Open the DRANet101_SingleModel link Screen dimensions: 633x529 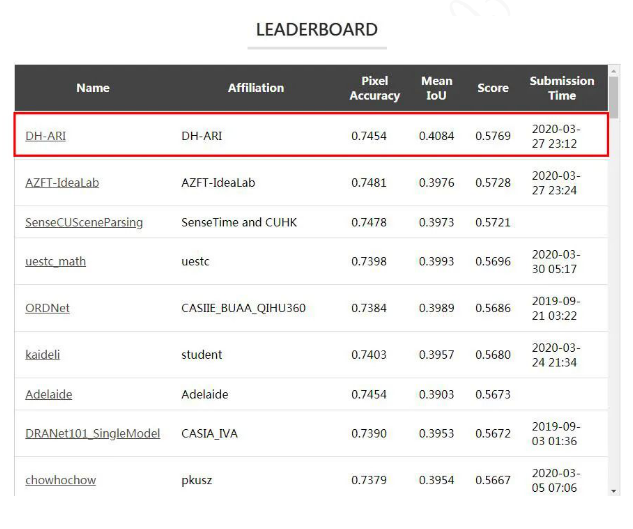coord(92,433)
